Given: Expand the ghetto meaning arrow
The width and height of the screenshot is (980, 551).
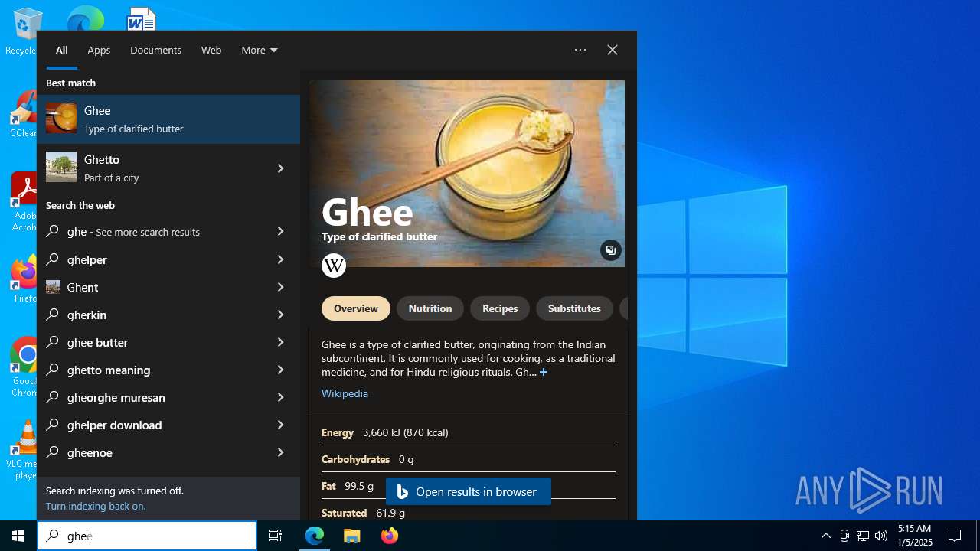Looking at the screenshot, I should click(280, 370).
